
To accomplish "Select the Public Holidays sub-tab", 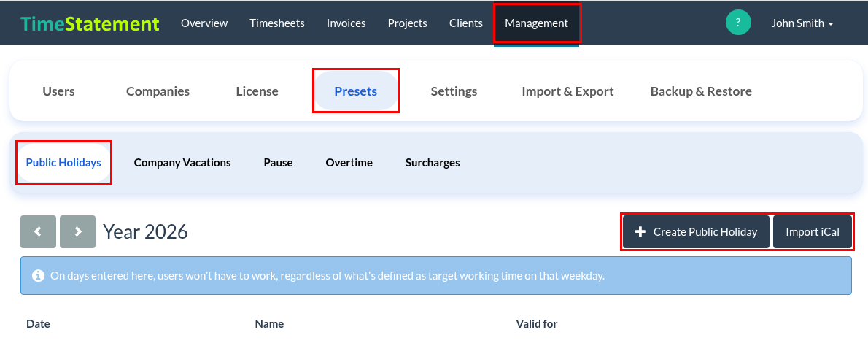I will coord(63,163).
